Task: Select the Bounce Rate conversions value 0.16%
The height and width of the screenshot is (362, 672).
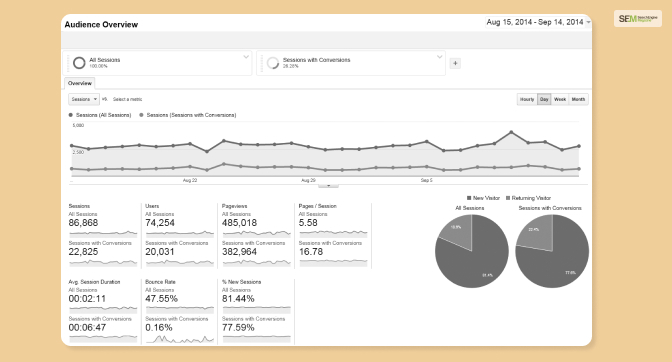Action: point(159,327)
